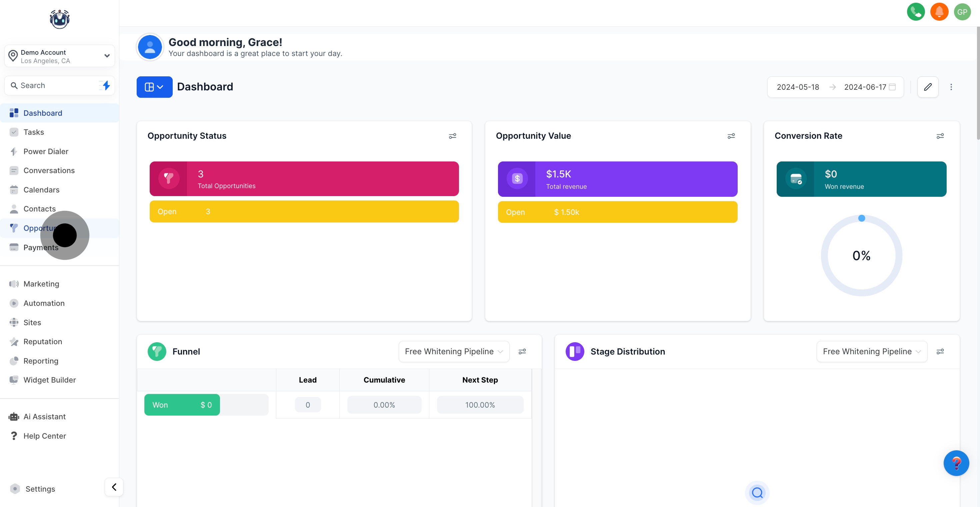Click the sidebar Search field
Image resolution: width=980 pixels, height=507 pixels.
coord(53,85)
